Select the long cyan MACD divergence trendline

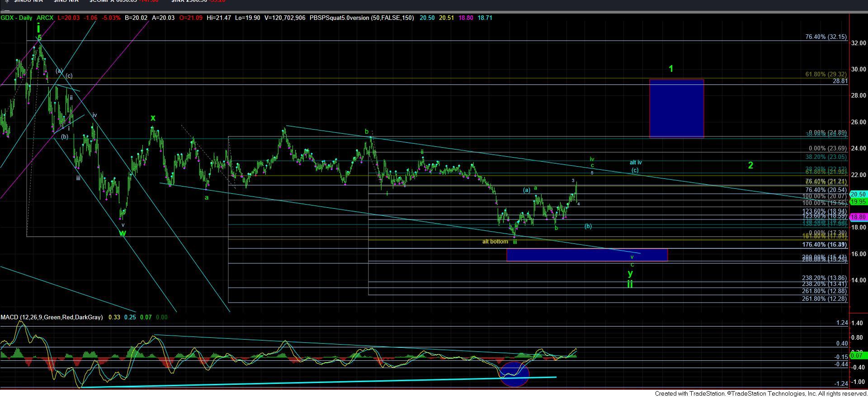point(318,382)
